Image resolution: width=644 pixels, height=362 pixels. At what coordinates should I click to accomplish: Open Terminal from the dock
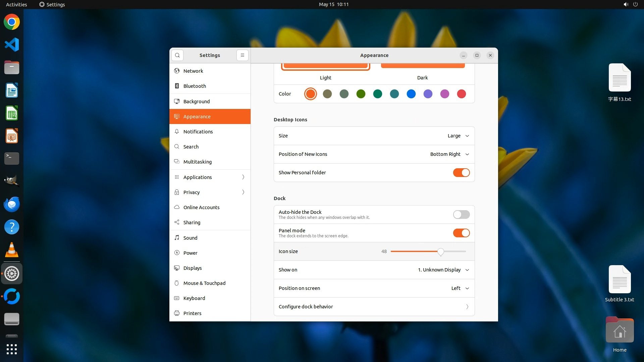[12, 158]
